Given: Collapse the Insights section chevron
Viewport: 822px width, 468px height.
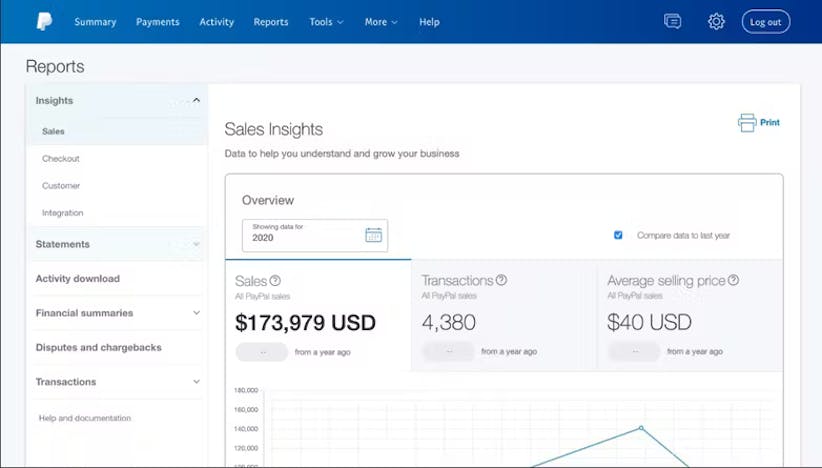Looking at the screenshot, I should tap(196, 100).
